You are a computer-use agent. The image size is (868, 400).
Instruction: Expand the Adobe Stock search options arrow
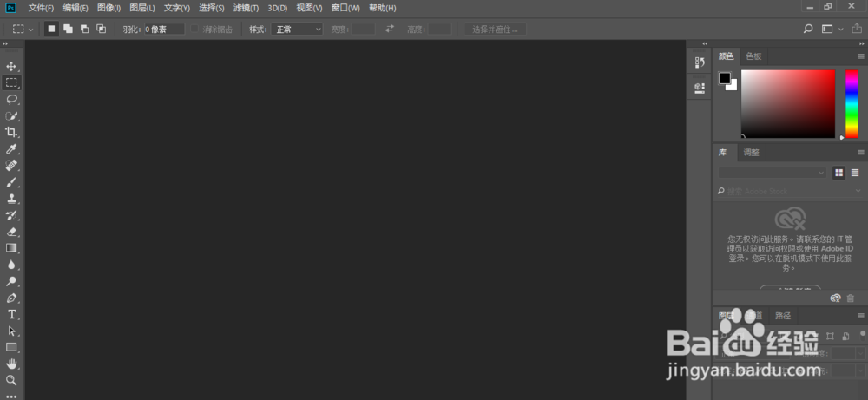coord(858,191)
